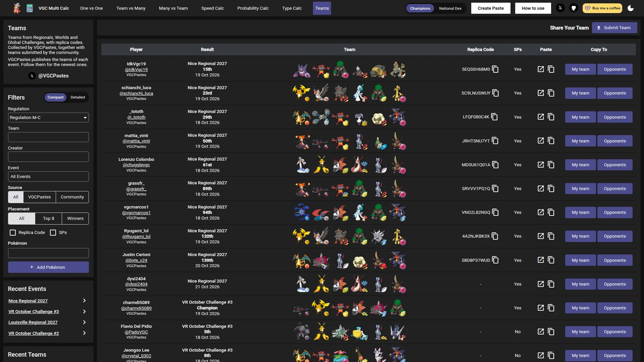Copy replica code 5C9LNUSWUY
This screenshot has width=644, height=362.
(x=496, y=93)
